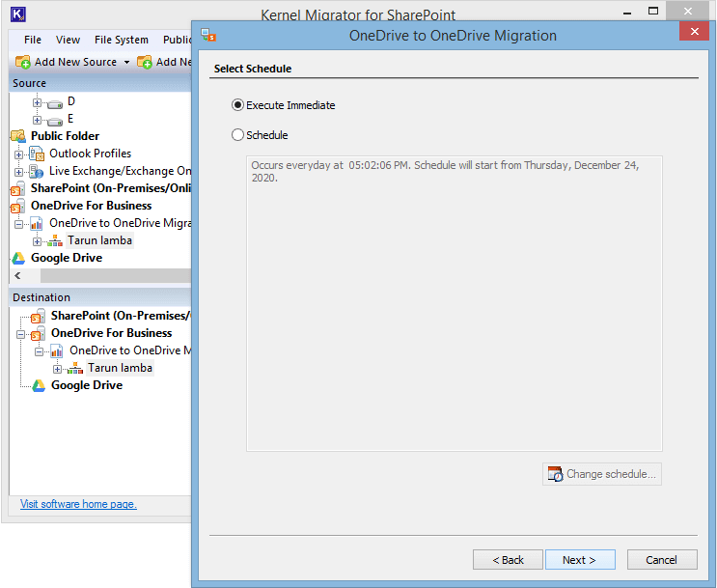Open the View menu
This screenshot has height=588, width=717.
point(68,40)
